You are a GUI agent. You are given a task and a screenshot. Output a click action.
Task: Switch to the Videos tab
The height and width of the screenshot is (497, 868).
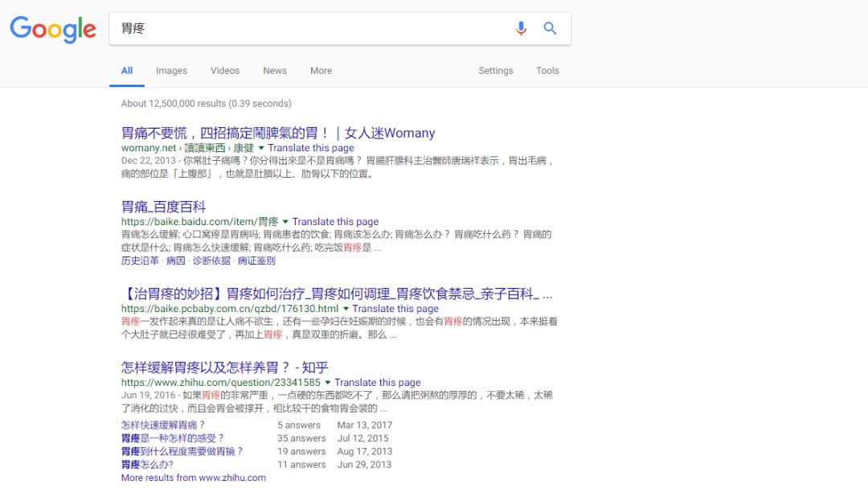(224, 71)
